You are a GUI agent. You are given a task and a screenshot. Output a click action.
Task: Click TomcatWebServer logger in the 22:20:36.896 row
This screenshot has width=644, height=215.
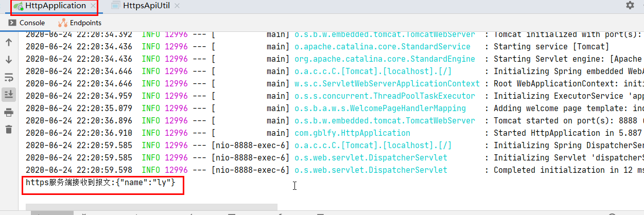(385, 121)
